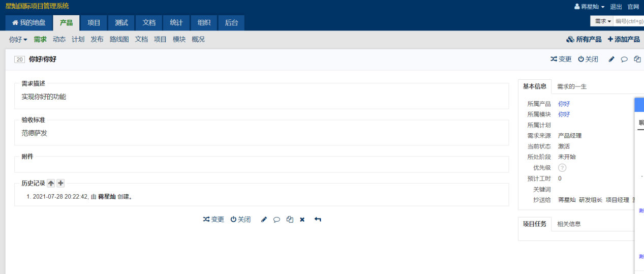The width and height of the screenshot is (644, 274).
Task: Click 星灿国际项目管理系统 title
Action: coord(37,6)
